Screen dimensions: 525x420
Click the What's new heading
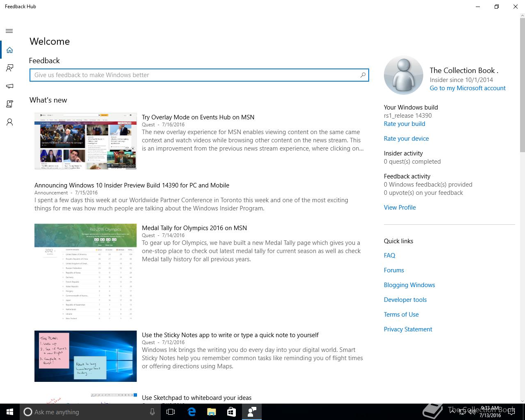pos(48,100)
